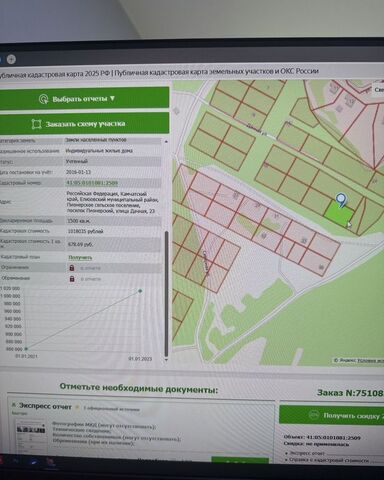Viewport: 384px width, 480px height.
Task: Click the lock icon in the Обременения row
Action: pos(71,279)
